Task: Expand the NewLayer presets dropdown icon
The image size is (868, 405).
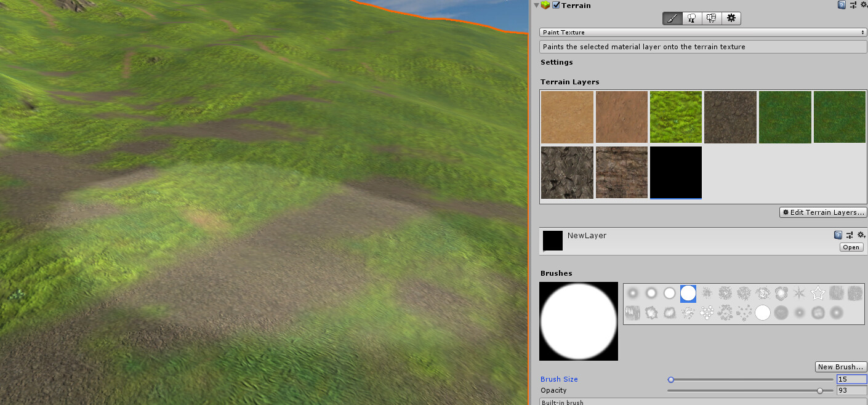Action: (x=850, y=235)
